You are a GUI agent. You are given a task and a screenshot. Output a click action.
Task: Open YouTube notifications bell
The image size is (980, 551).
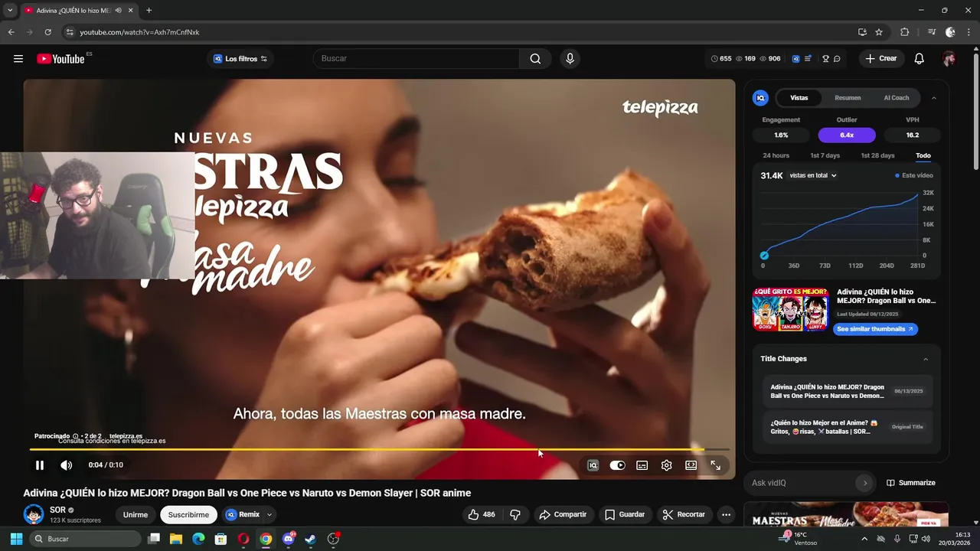pyautogui.click(x=920, y=59)
